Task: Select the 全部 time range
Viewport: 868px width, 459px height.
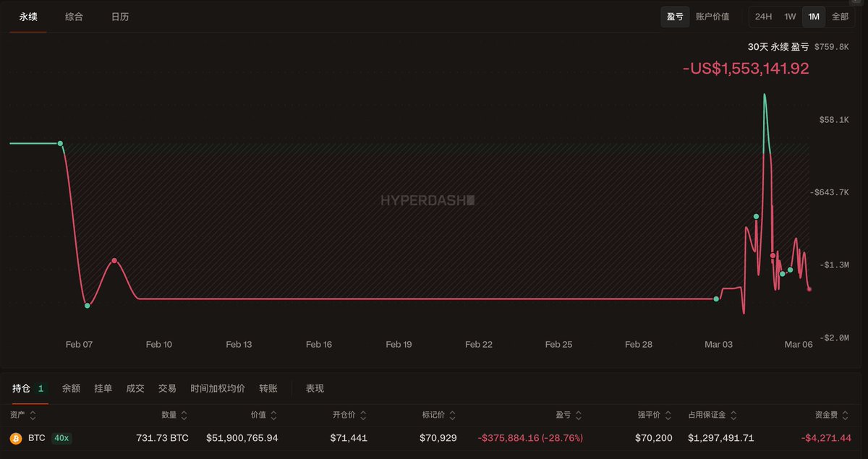Action: [840, 17]
